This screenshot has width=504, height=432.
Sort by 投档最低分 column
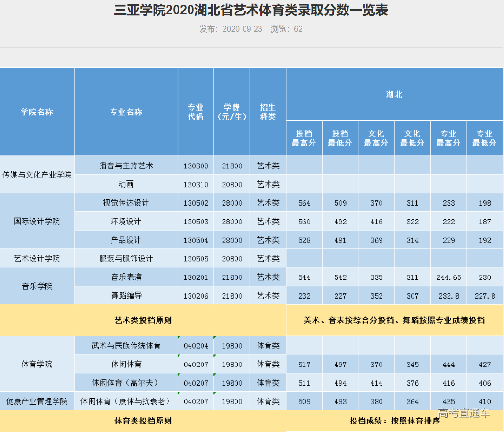pos(340,138)
